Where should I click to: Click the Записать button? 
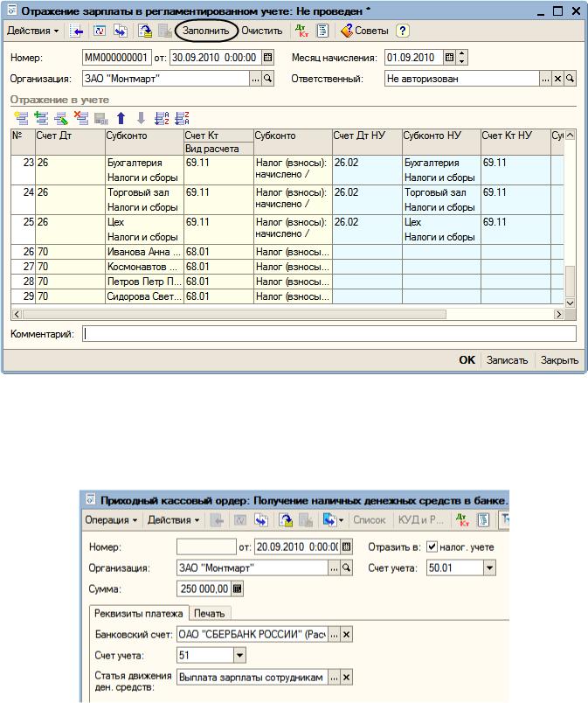click(507, 360)
